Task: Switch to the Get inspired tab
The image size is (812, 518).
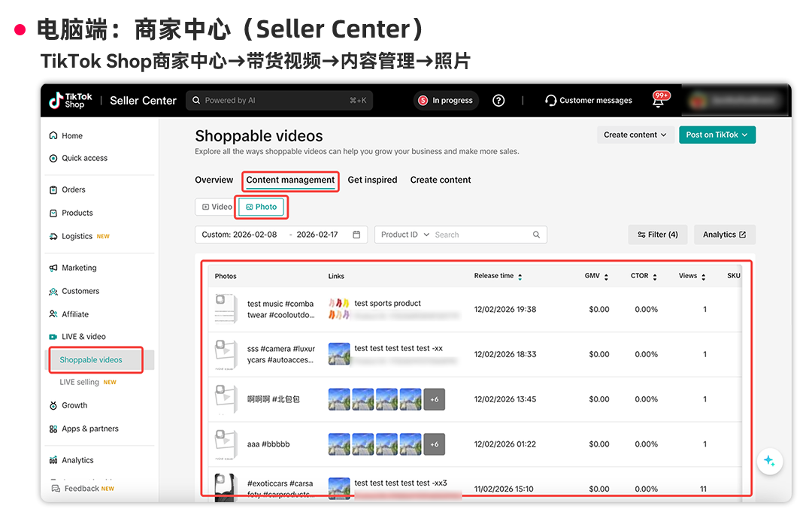Action: click(x=372, y=180)
